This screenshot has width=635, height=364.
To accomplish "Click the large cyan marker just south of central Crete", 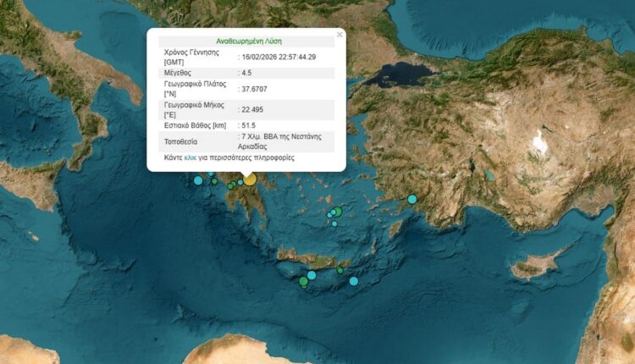I will point(312,275).
